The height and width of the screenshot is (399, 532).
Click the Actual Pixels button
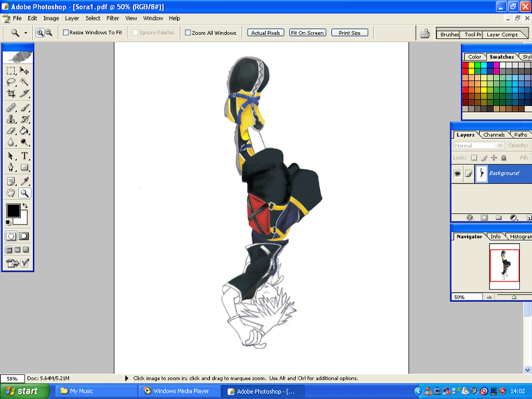266,33
